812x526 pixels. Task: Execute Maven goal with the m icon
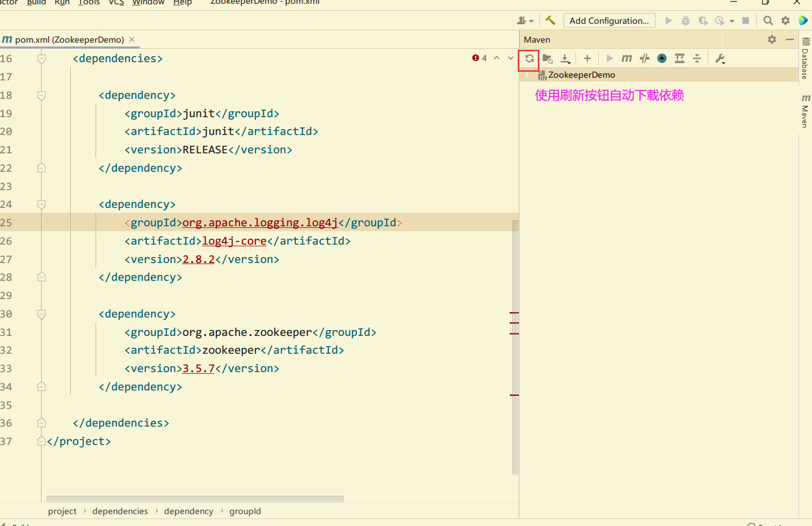point(627,58)
